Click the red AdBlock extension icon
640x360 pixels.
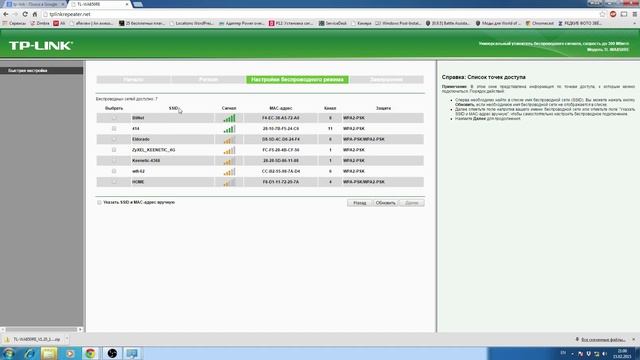pyautogui.click(x=613, y=14)
